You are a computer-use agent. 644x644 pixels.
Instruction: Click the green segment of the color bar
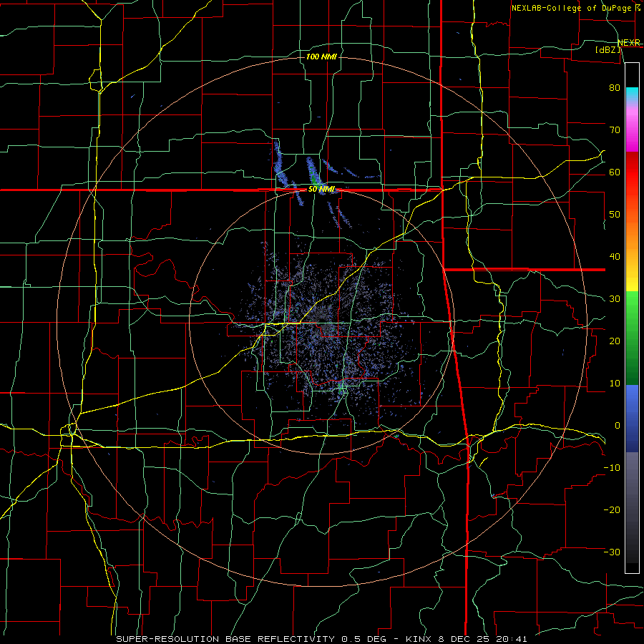(x=632, y=337)
